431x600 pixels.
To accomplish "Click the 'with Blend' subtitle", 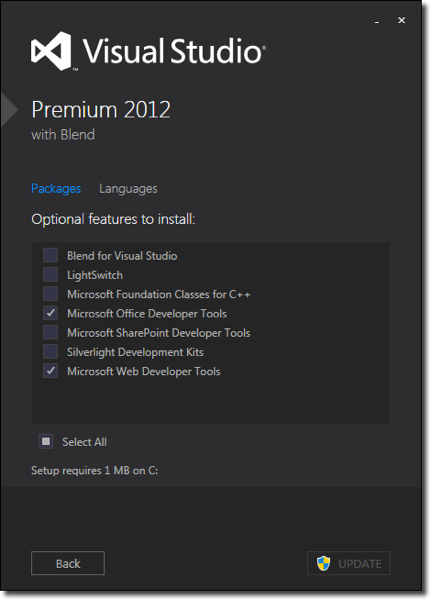I will [63, 135].
